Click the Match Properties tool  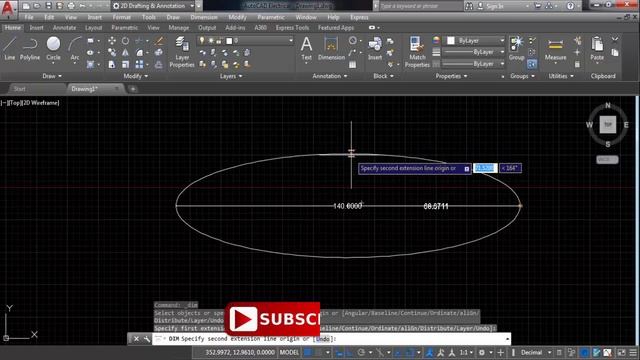click(x=417, y=51)
